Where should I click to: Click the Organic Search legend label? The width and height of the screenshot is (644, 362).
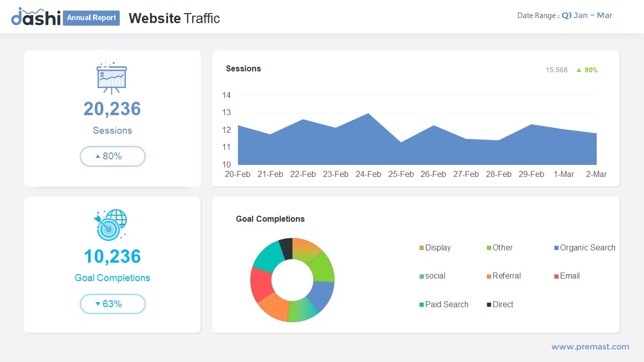click(588, 248)
